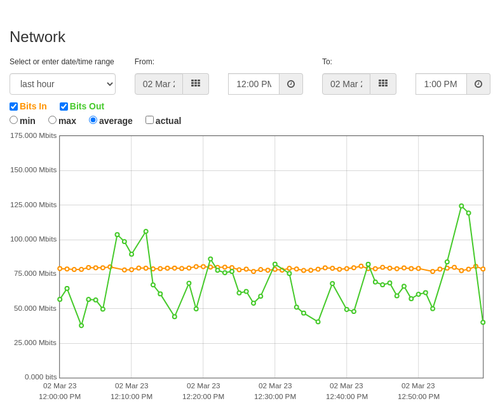Click the 125.000 Mbits axis label
The height and width of the screenshot is (403, 500).
click(33, 205)
